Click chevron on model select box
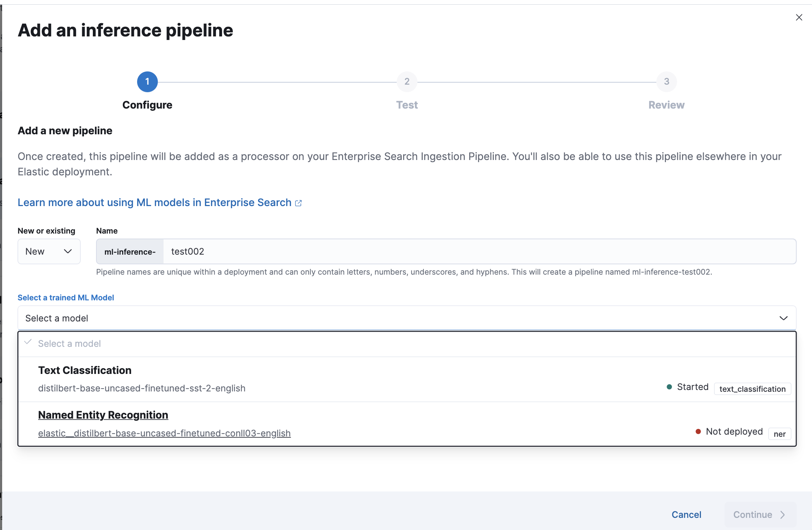Image resolution: width=812 pixels, height=530 pixels. point(783,318)
